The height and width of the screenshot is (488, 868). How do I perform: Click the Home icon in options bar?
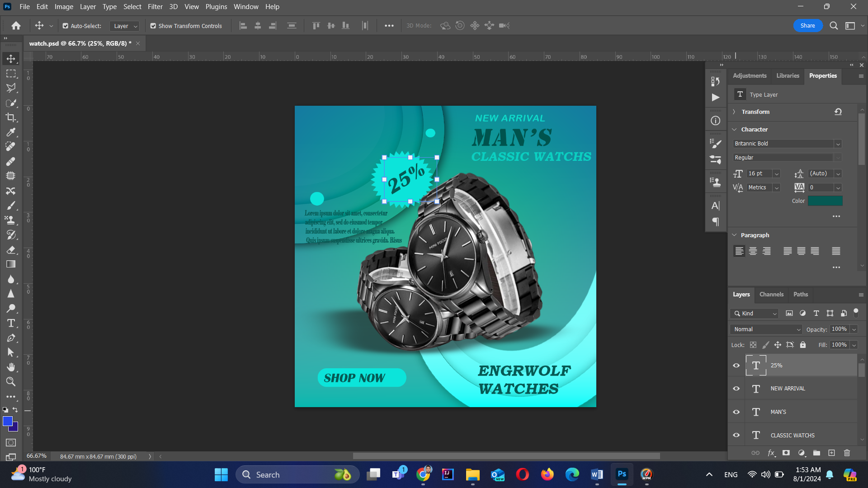tap(16, 26)
